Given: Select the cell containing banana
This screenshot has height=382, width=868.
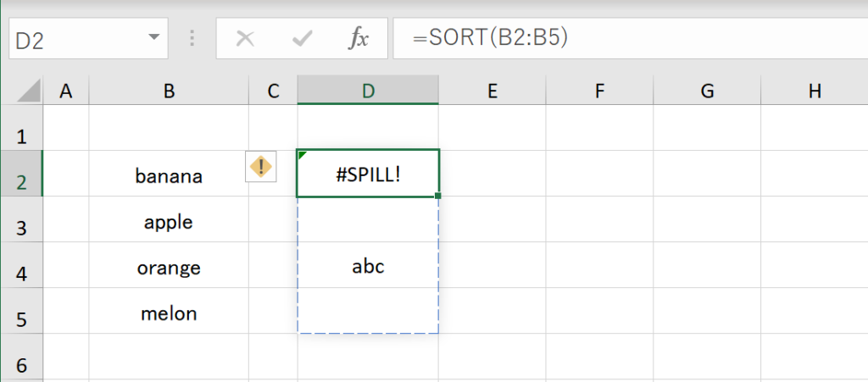Looking at the screenshot, I should (169, 176).
